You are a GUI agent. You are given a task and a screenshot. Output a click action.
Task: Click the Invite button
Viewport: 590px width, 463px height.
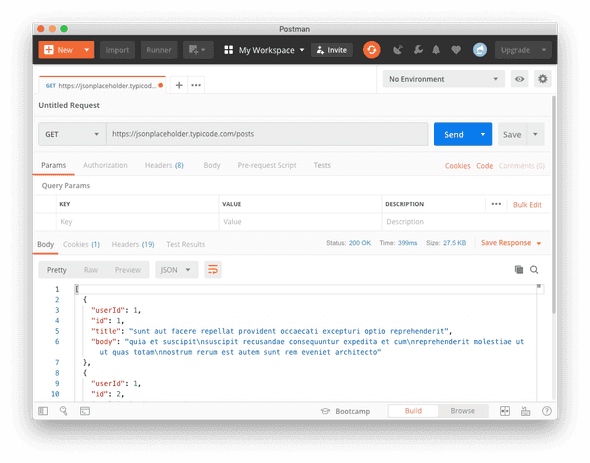tap(331, 50)
